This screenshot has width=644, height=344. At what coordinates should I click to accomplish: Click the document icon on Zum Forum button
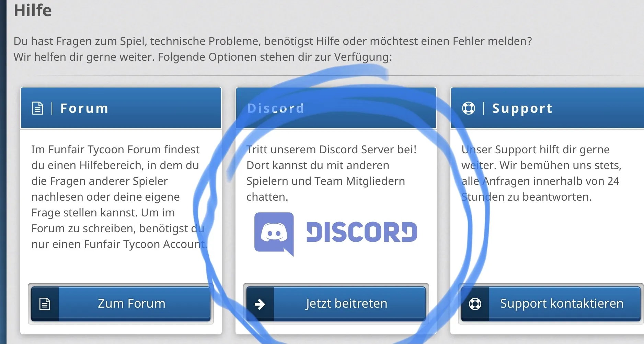(x=45, y=304)
